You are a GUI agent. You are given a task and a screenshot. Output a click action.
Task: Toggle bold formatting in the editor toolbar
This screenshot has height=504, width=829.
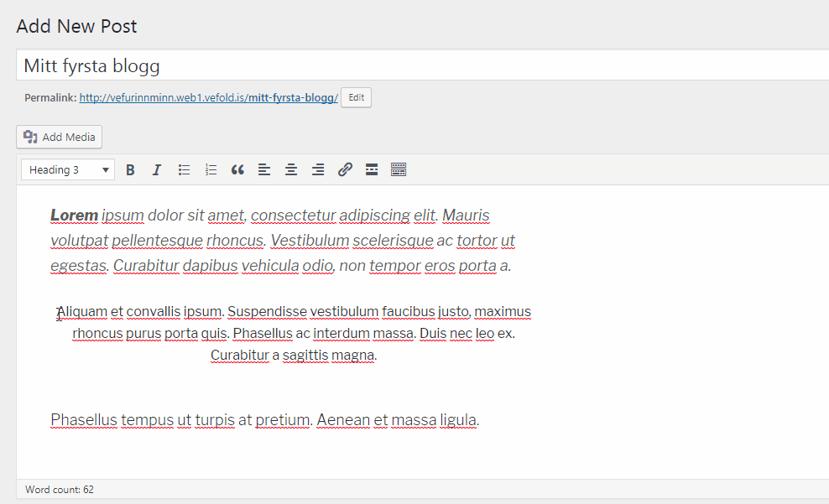point(130,170)
